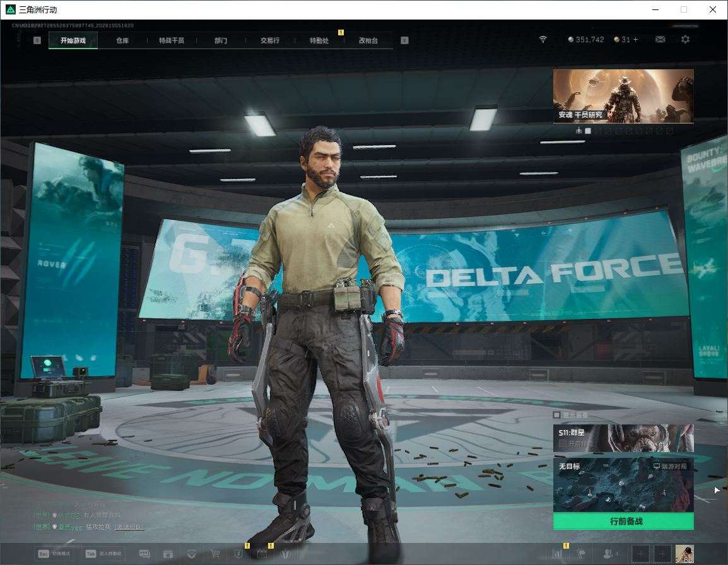Image resolution: width=728 pixels, height=565 pixels.
Task: Open the settings gear
Action: tap(685, 40)
